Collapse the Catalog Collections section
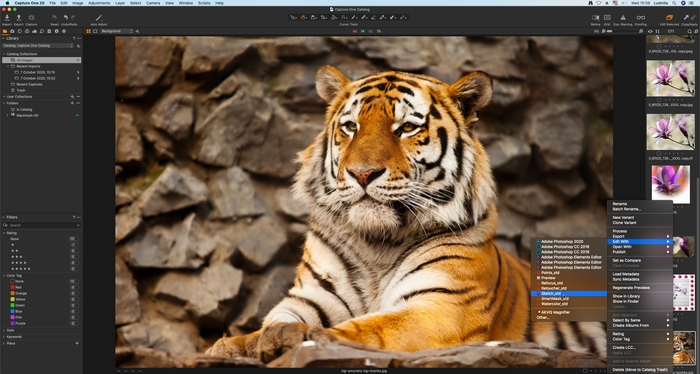This screenshot has width=700, height=374. (4, 54)
